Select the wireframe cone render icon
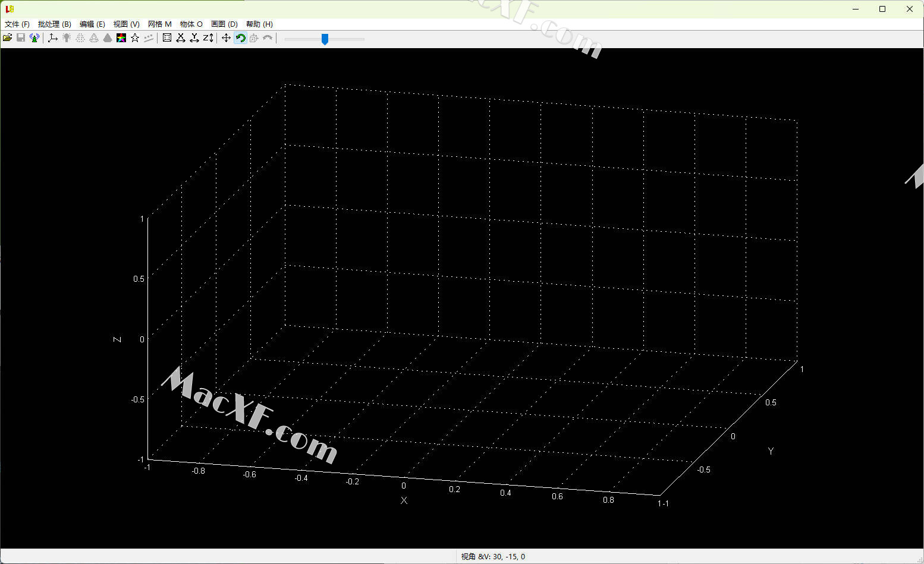This screenshot has width=924, height=564. pyautogui.click(x=94, y=38)
